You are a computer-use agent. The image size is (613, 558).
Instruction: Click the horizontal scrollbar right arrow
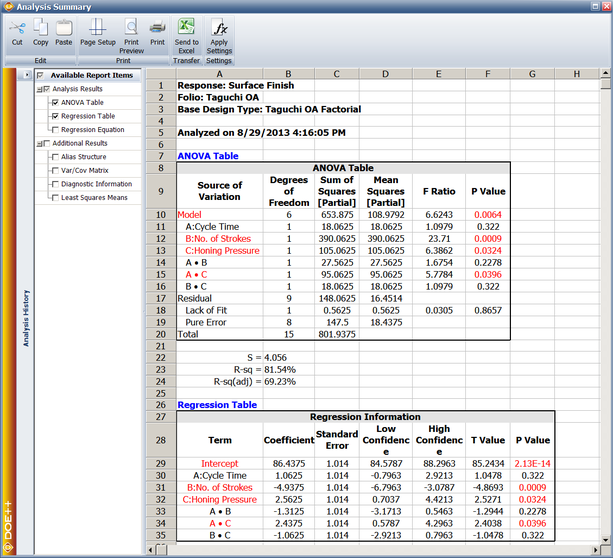(595, 550)
